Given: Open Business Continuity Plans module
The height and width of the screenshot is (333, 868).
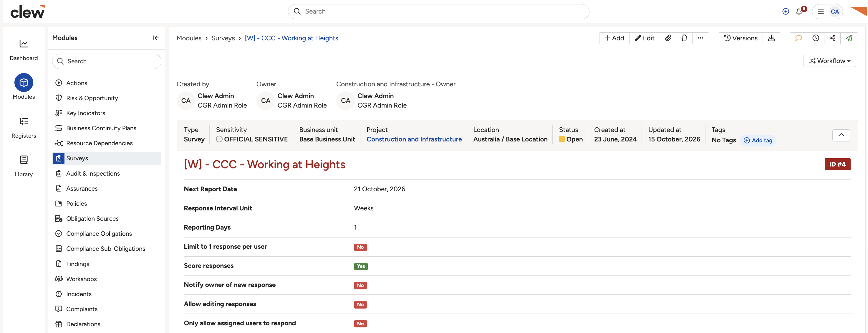Looking at the screenshot, I should pyautogui.click(x=107, y=128).
